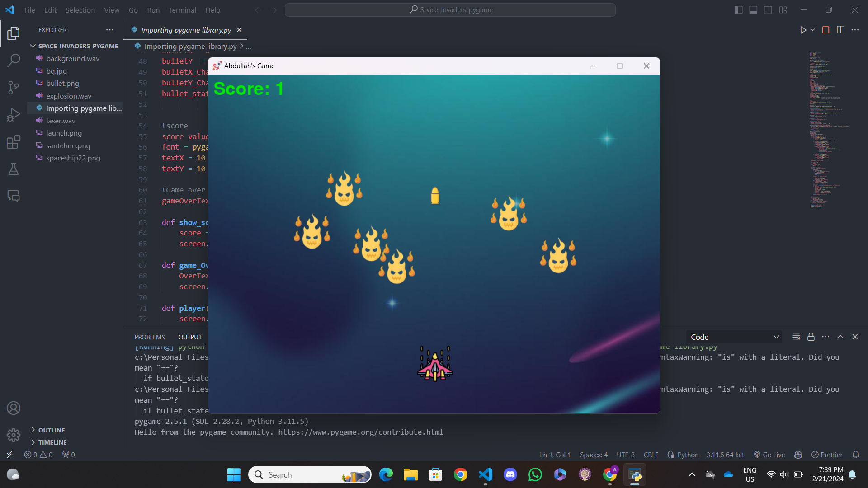The image size is (868, 488).
Task: Go back using the title bar arrow
Action: pyautogui.click(x=258, y=10)
